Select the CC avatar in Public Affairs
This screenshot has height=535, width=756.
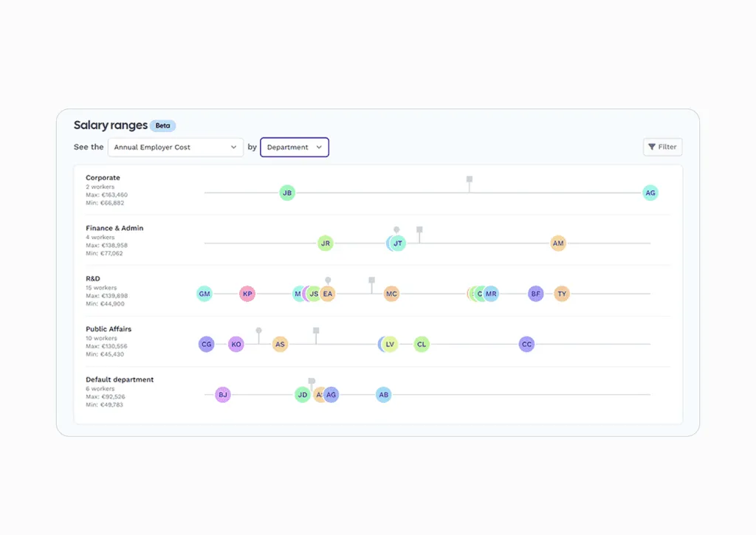(x=526, y=344)
